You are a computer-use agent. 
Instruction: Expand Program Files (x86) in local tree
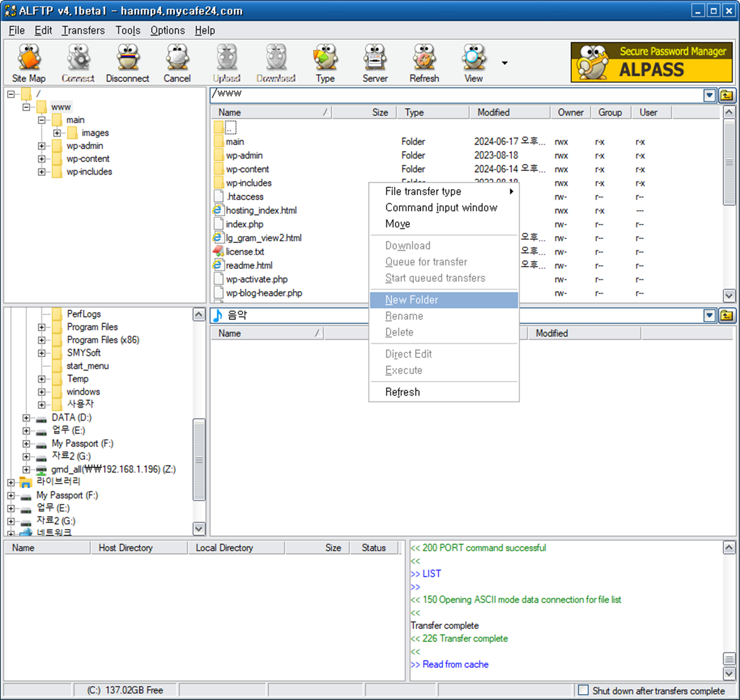(41, 340)
